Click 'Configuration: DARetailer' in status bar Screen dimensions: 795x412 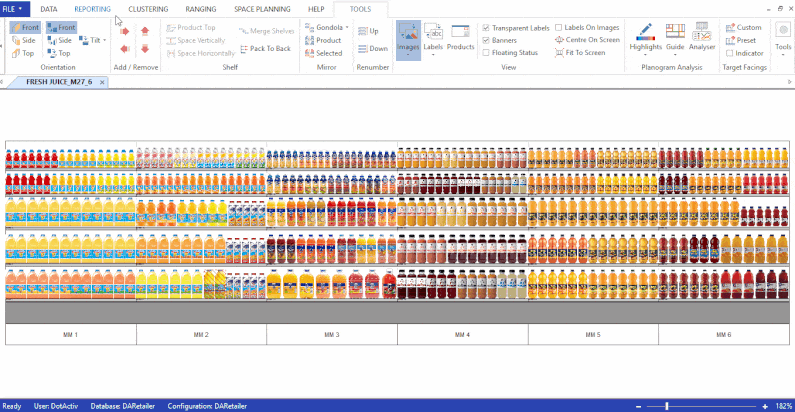pyautogui.click(x=207, y=406)
